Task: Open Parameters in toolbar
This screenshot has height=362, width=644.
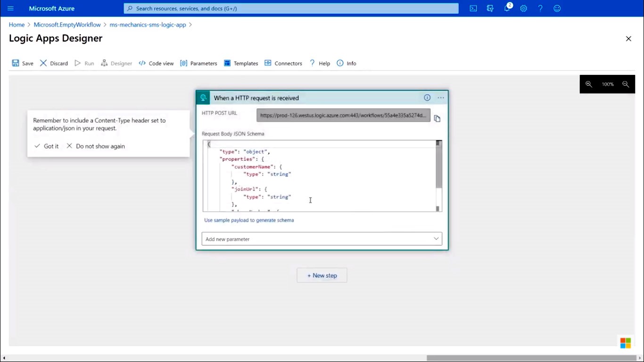Action: click(x=198, y=63)
